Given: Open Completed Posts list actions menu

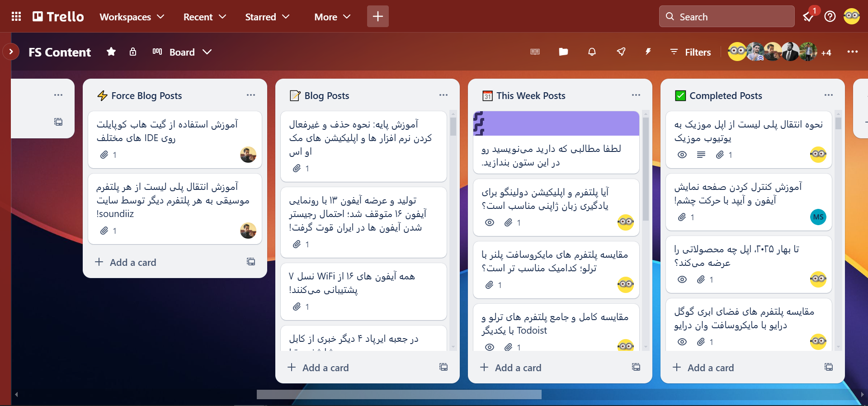Looking at the screenshot, I should (829, 95).
